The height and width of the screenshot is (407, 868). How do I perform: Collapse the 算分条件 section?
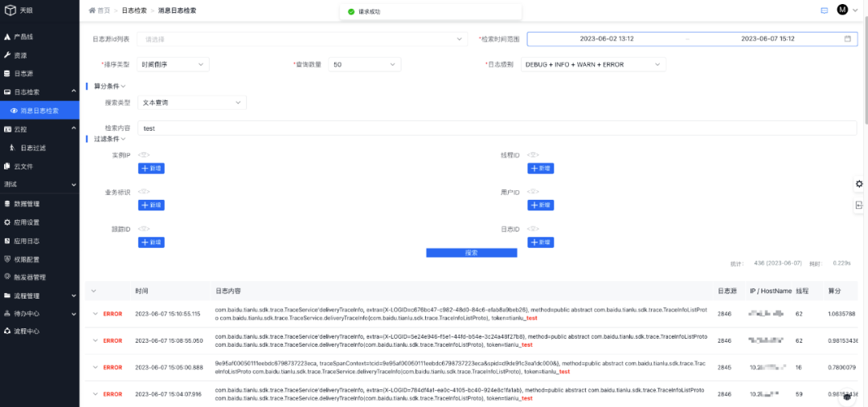[124, 86]
